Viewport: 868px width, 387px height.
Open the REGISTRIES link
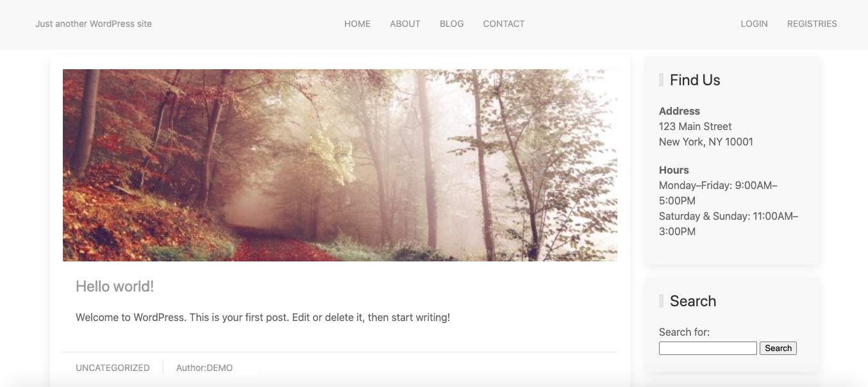point(812,24)
